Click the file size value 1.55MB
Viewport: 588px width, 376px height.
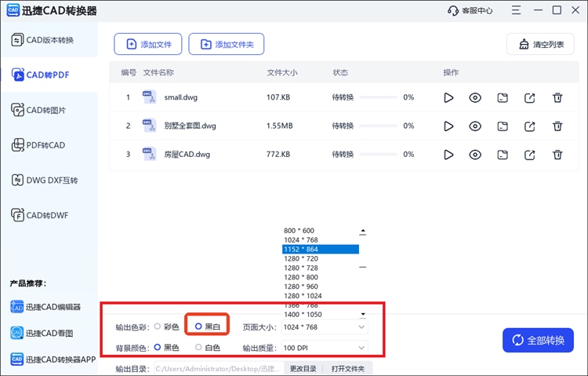point(279,126)
